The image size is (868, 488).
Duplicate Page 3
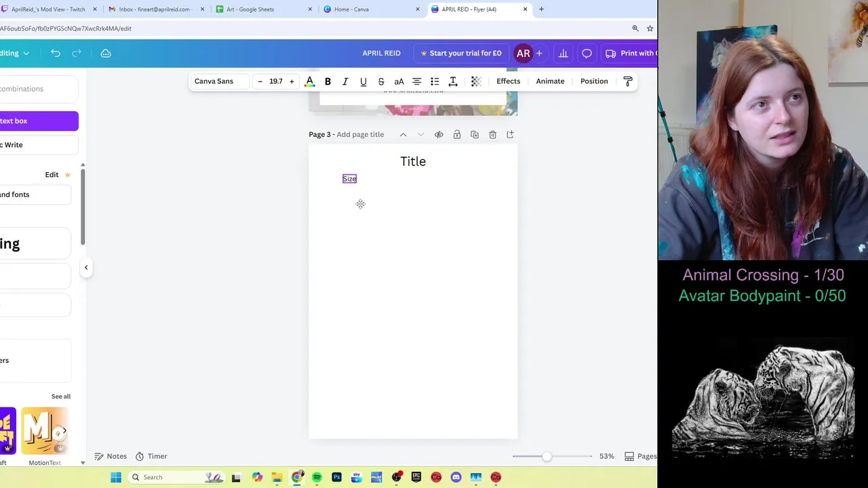475,134
